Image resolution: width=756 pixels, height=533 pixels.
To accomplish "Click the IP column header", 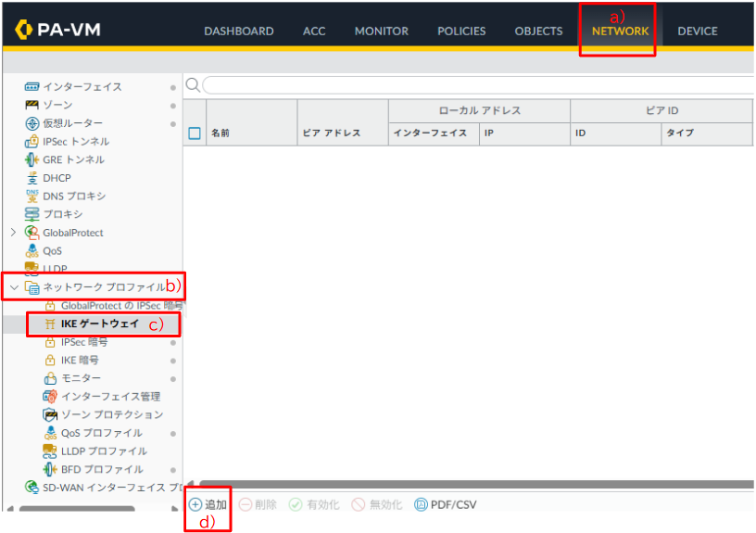I will coord(524,133).
